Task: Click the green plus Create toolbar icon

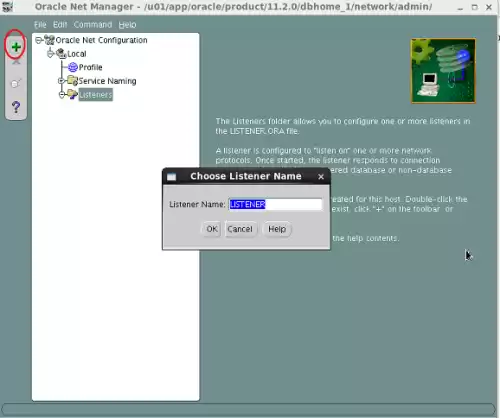Action: point(16,47)
